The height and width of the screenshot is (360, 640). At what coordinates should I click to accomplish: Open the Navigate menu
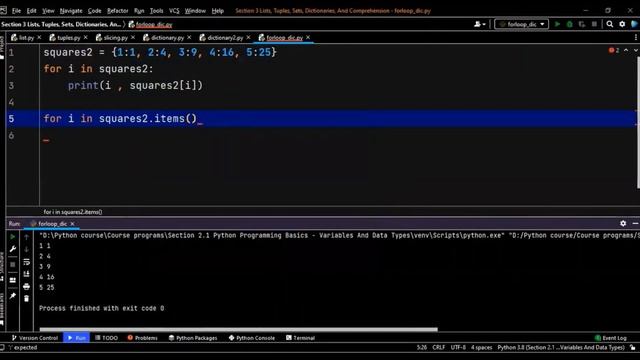[71, 11]
